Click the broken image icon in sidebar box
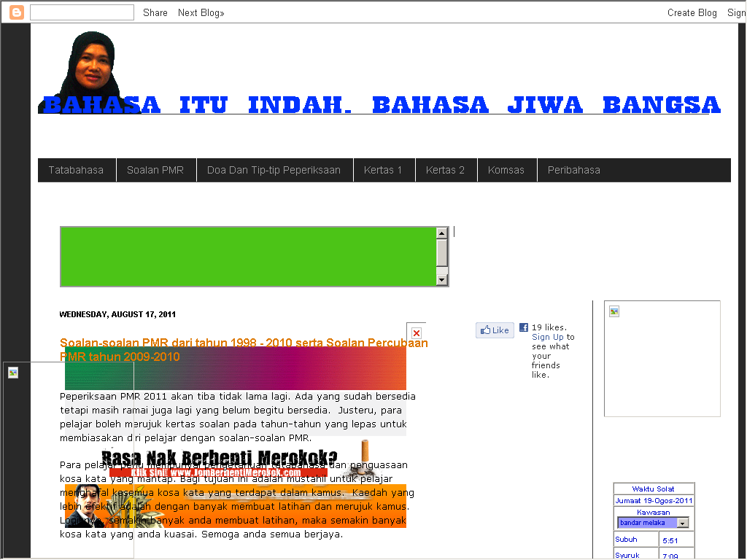The height and width of the screenshot is (560, 747). click(614, 311)
